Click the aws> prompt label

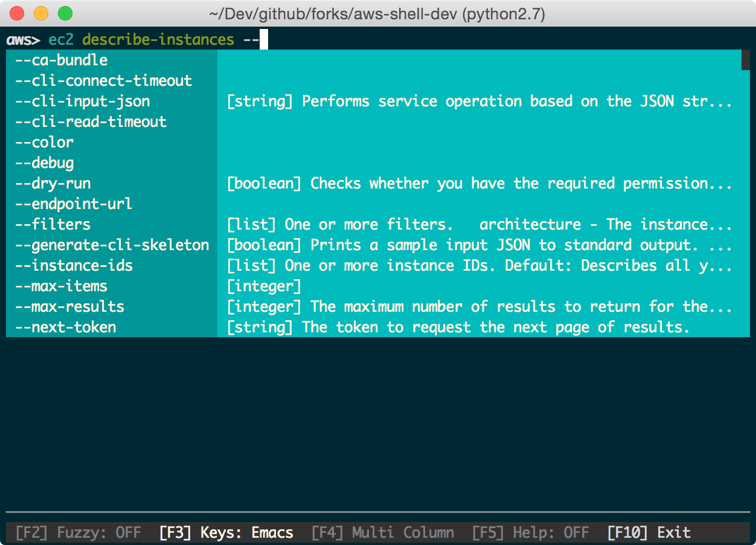click(23, 40)
